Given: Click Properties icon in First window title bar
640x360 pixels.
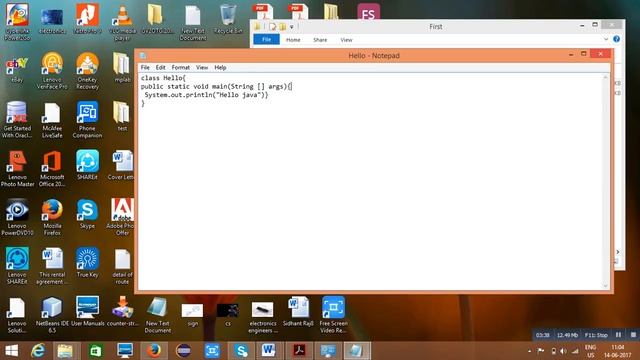Looking at the screenshot, I should pyautogui.click(x=272, y=27).
